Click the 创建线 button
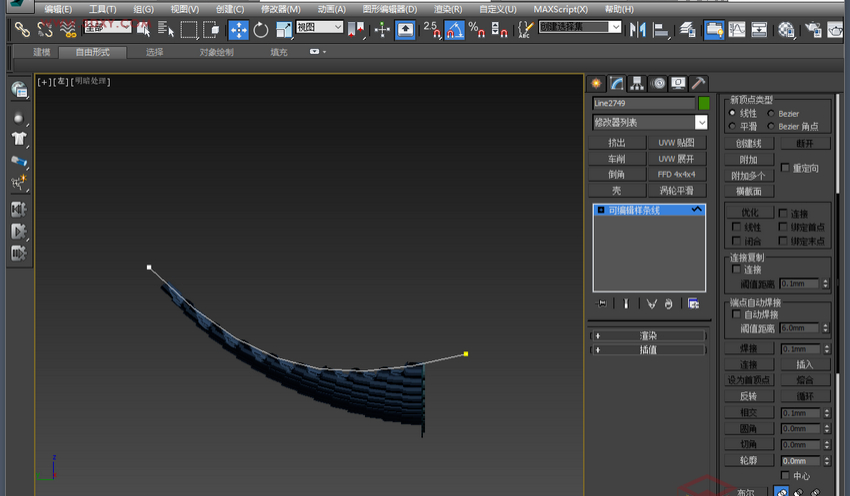Viewport: 850px width, 496px height. tap(749, 143)
